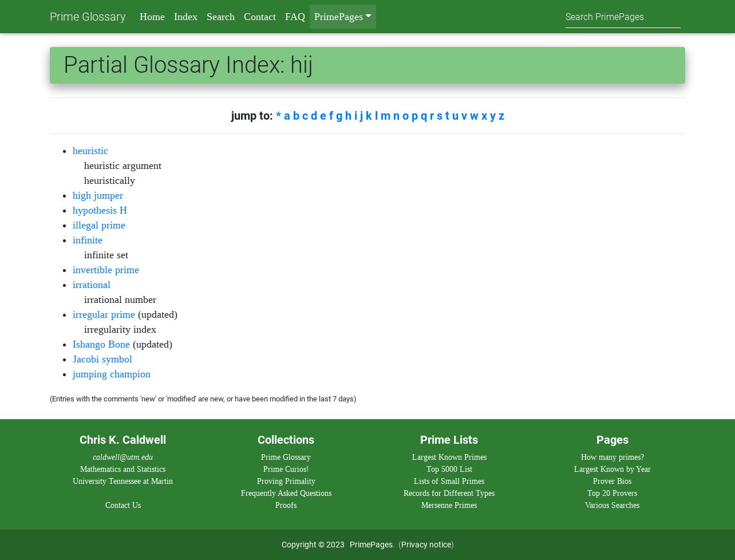The width and height of the screenshot is (735, 560).
Task: Open the high jumper entry
Action: pyautogui.click(x=98, y=195)
